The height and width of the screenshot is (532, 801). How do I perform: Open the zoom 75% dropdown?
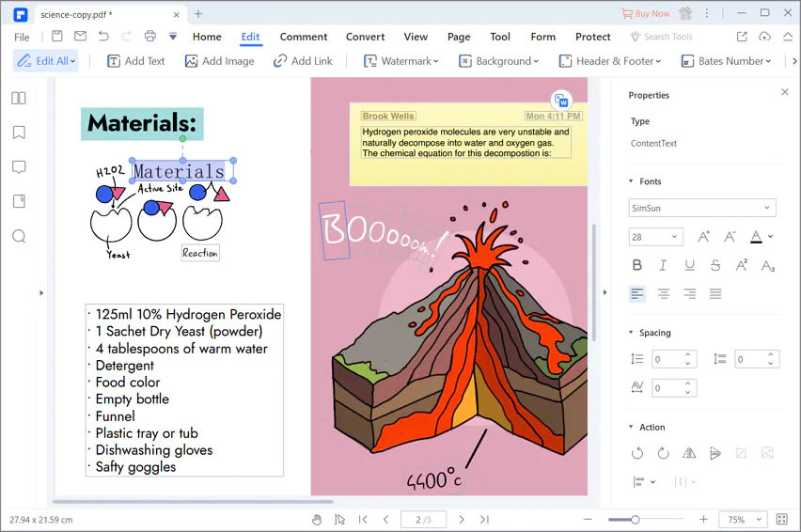point(744,520)
